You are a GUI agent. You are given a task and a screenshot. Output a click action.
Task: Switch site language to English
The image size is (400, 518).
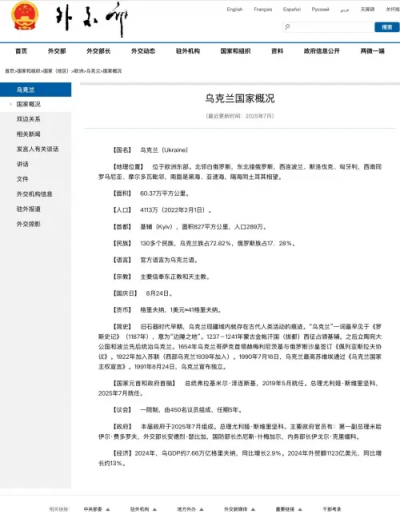coord(235,9)
